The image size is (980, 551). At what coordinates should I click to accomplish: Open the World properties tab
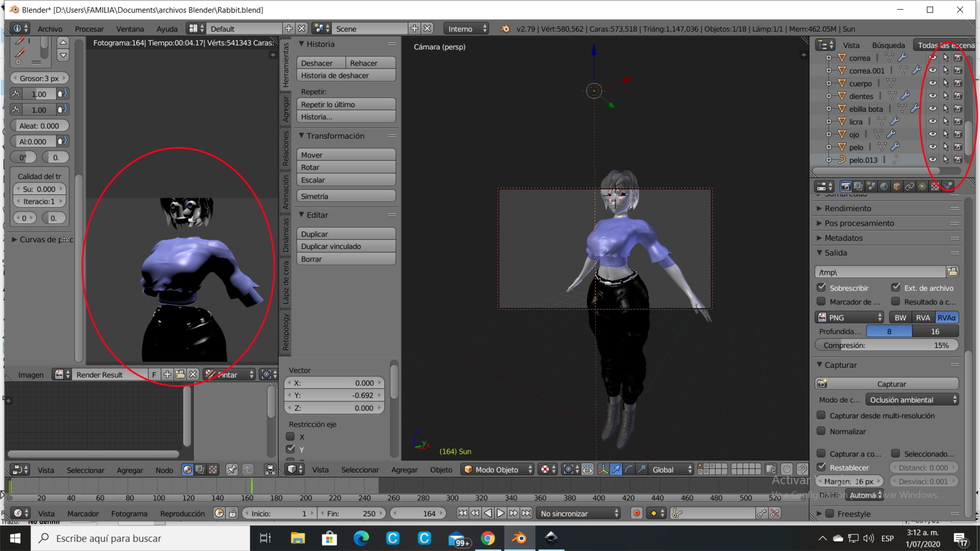884,186
